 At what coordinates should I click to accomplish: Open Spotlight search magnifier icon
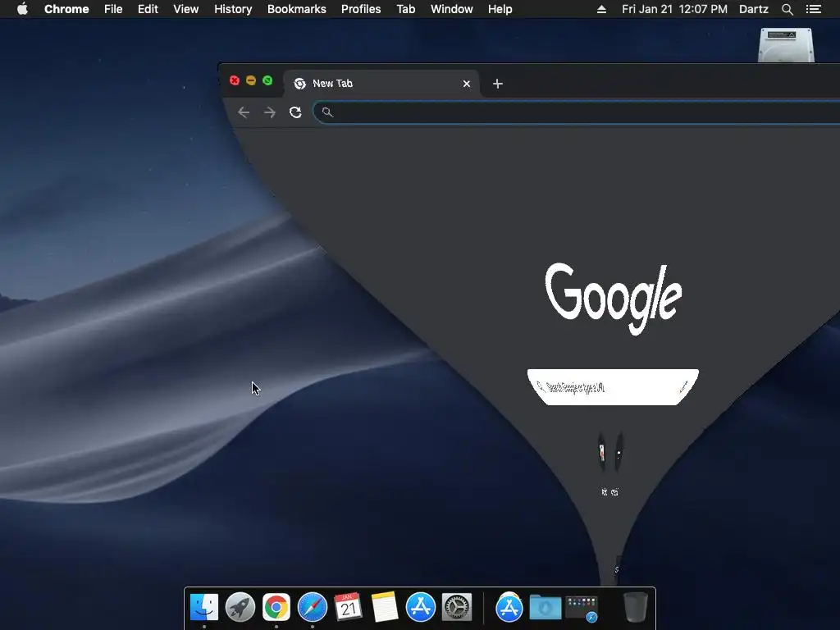[x=787, y=9]
